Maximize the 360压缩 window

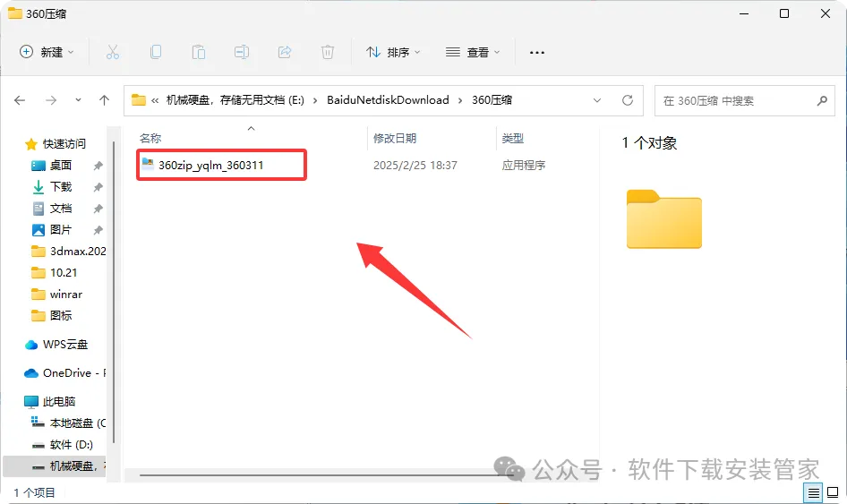[x=784, y=13]
